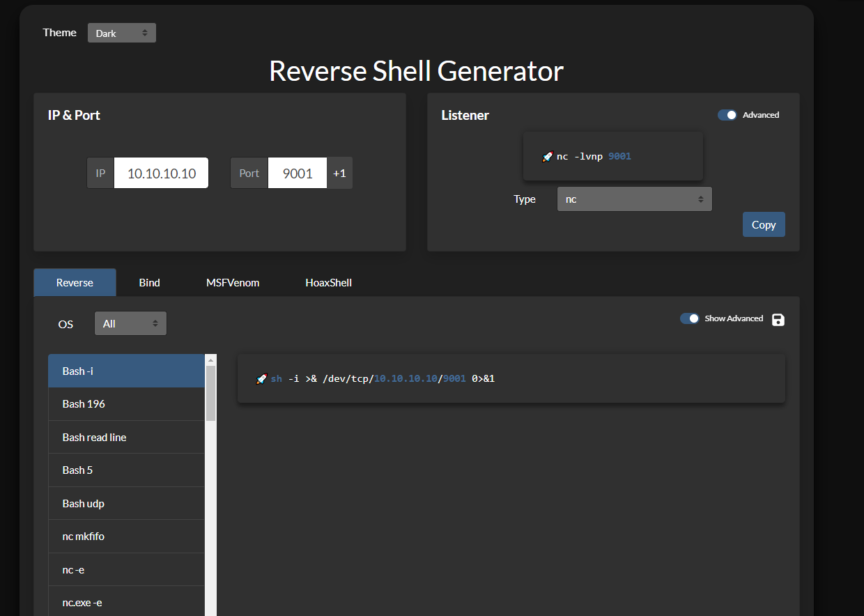
Task: Click the sh -i reverse shell command text
Action: coord(383,379)
